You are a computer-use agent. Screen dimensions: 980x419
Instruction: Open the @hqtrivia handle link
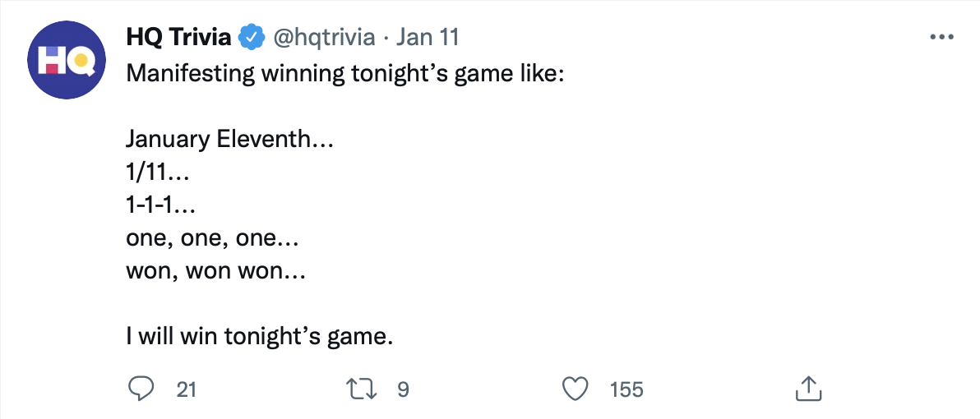323,37
